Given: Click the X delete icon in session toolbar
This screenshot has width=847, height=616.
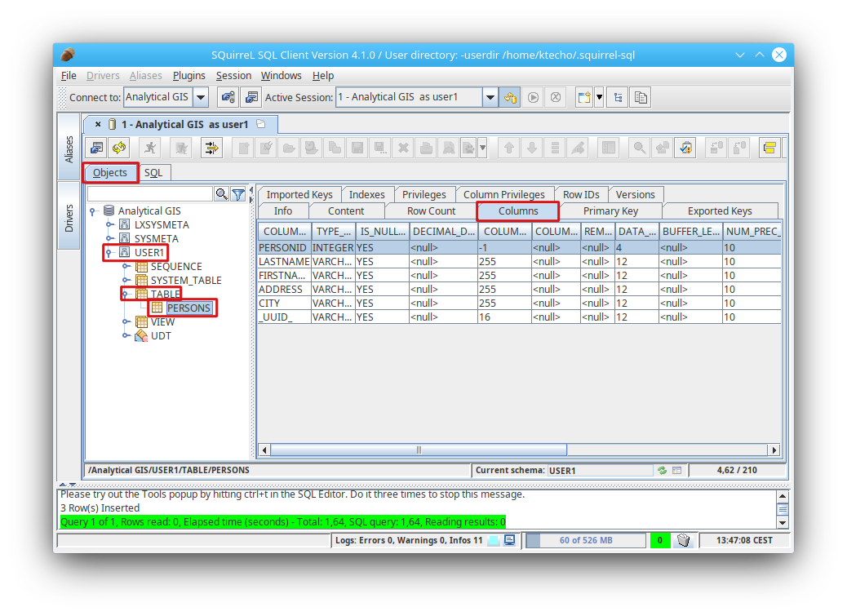Looking at the screenshot, I should tap(403, 148).
